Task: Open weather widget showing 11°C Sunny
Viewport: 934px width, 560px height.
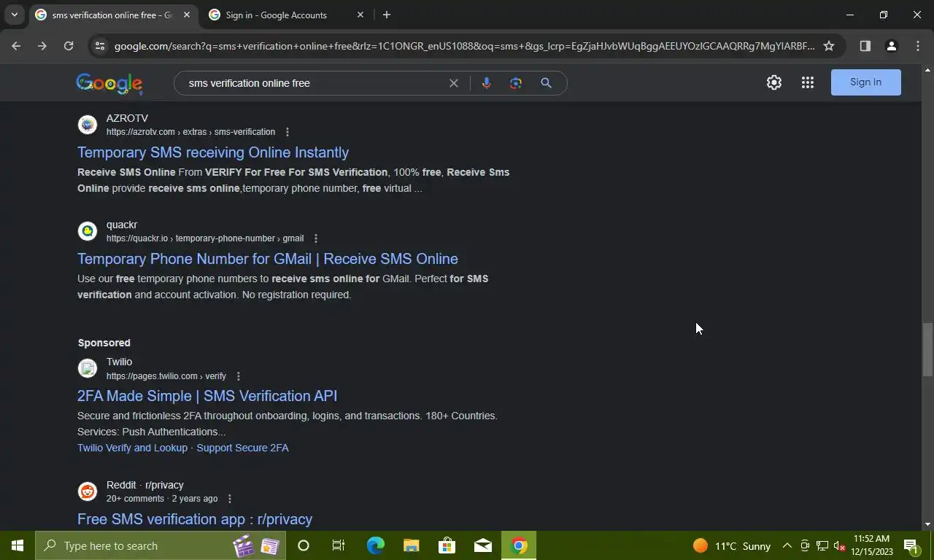Action: click(x=732, y=545)
